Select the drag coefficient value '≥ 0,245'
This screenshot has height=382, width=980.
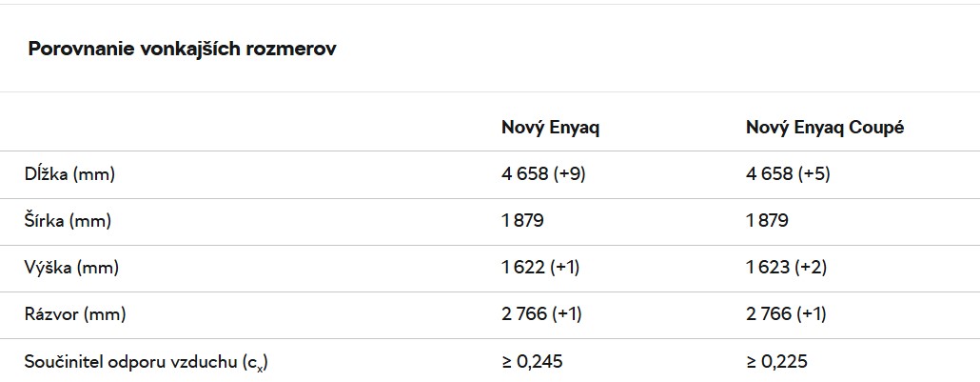pyautogui.click(x=531, y=361)
